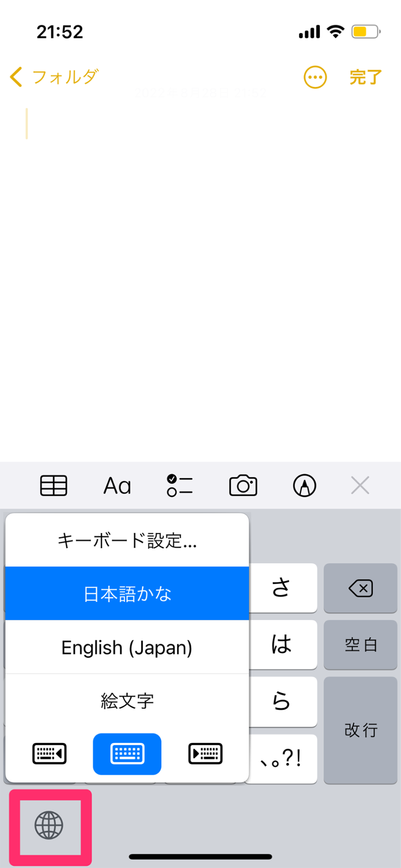Viewport: 401px width, 868px height.
Task: Open the Aa text formatting options
Action: coord(117,485)
